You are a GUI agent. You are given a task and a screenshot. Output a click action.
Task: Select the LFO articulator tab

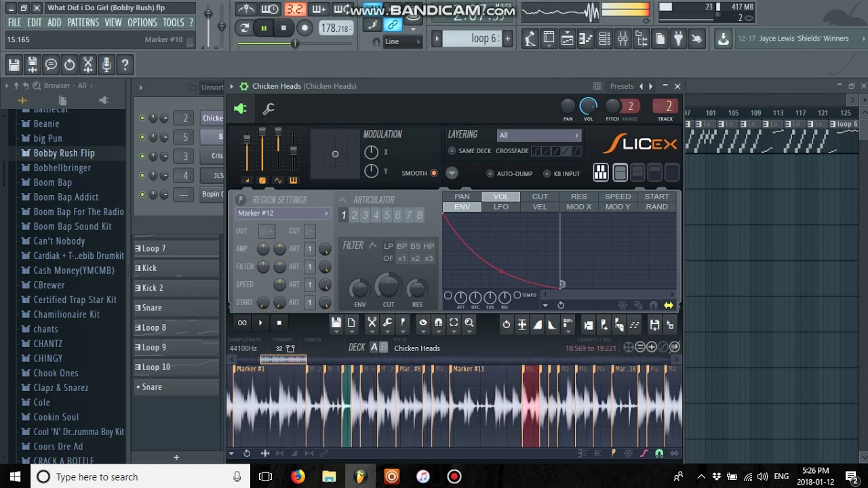[501, 207]
